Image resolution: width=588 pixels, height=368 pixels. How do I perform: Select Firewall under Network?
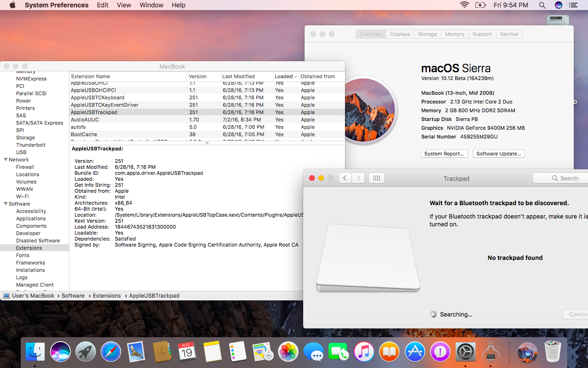coord(25,167)
